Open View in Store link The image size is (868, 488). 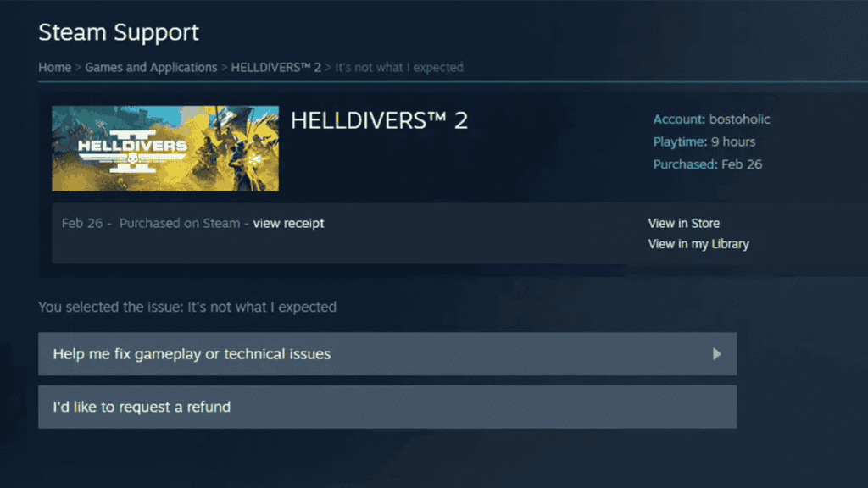point(684,223)
